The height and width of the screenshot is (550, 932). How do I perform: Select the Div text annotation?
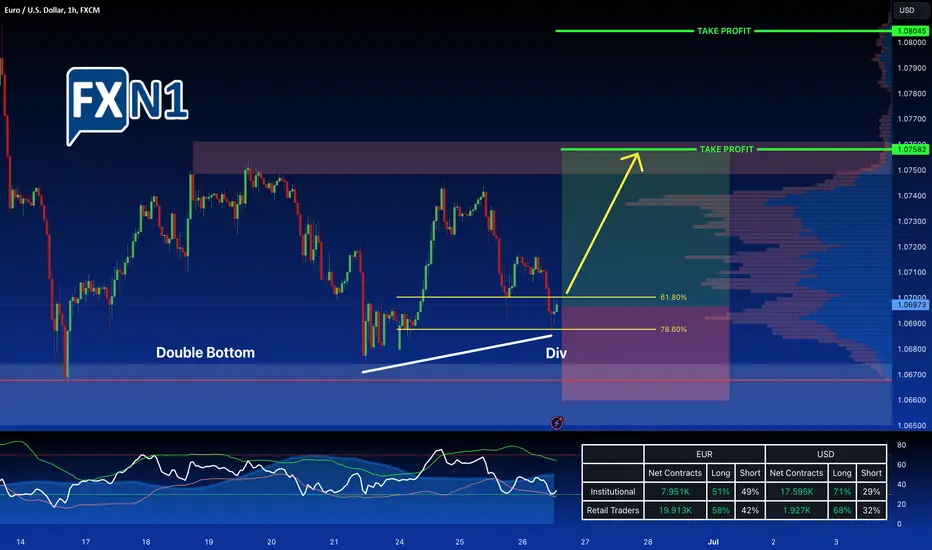click(x=556, y=353)
